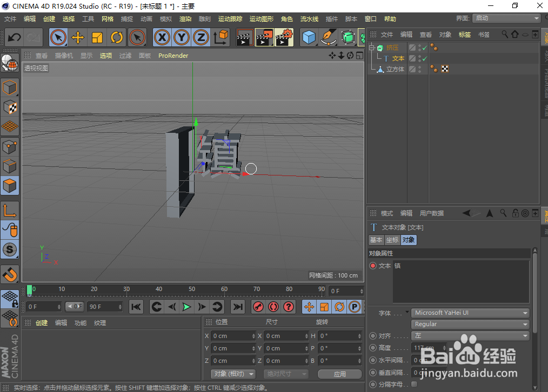Select the 对齐 animation radio dot
This screenshot has height=392, width=548.
click(373, 336)
